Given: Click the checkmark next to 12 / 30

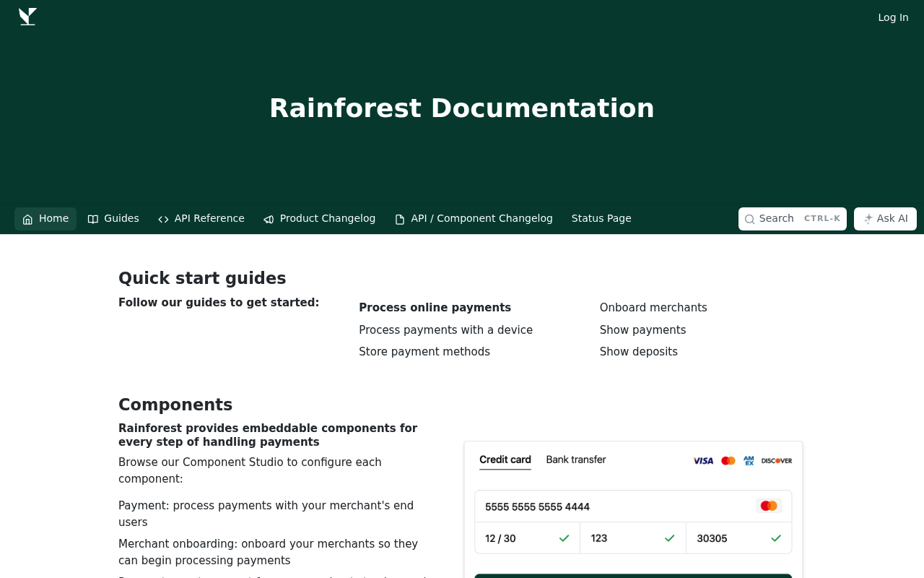Looking at the screenshot, I should point(565,538).
